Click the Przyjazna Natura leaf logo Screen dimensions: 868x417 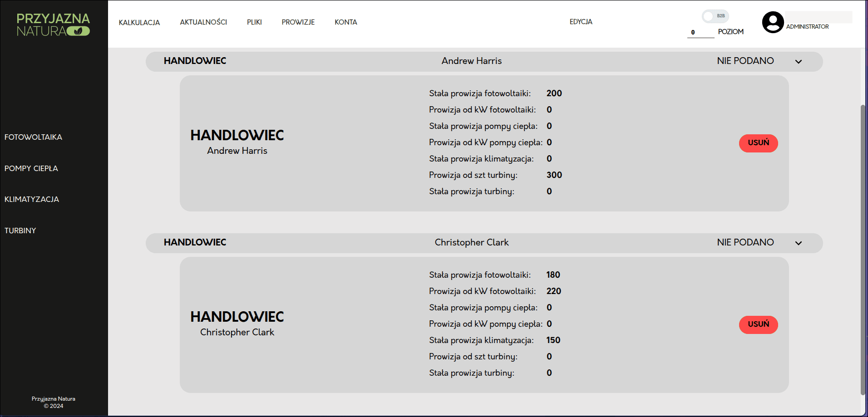tap(53, 23)
